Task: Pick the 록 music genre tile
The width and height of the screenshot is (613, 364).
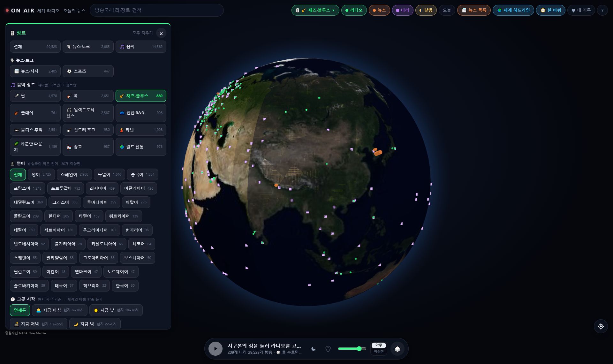Action: 88,96
